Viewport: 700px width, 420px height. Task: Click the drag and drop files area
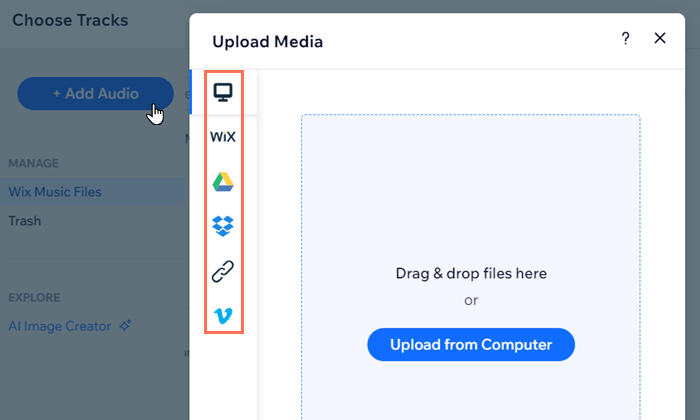click(471, 267)
